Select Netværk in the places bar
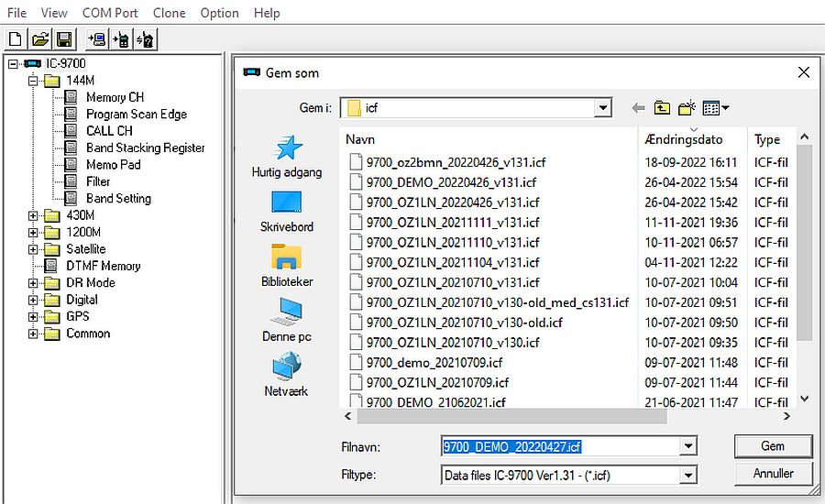Screen dimensions: 825x504 [x=287, y=375]
